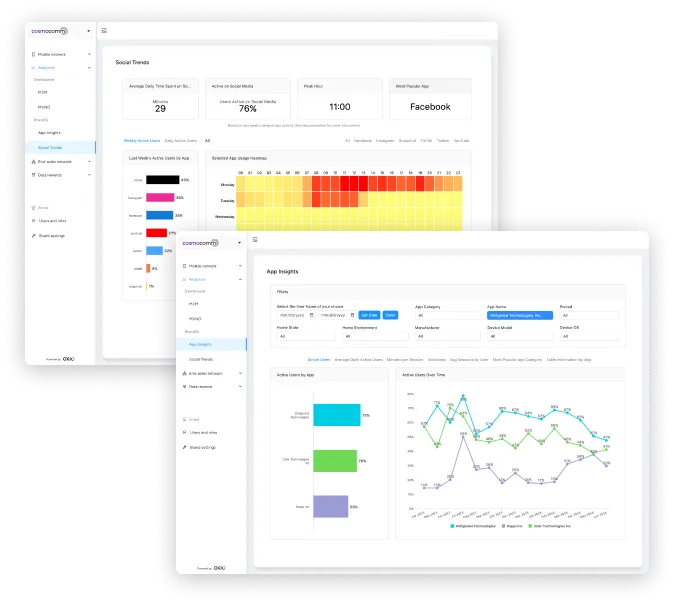Click the wrench icon beside Brand settings in front sidebar

click(184, 447)
